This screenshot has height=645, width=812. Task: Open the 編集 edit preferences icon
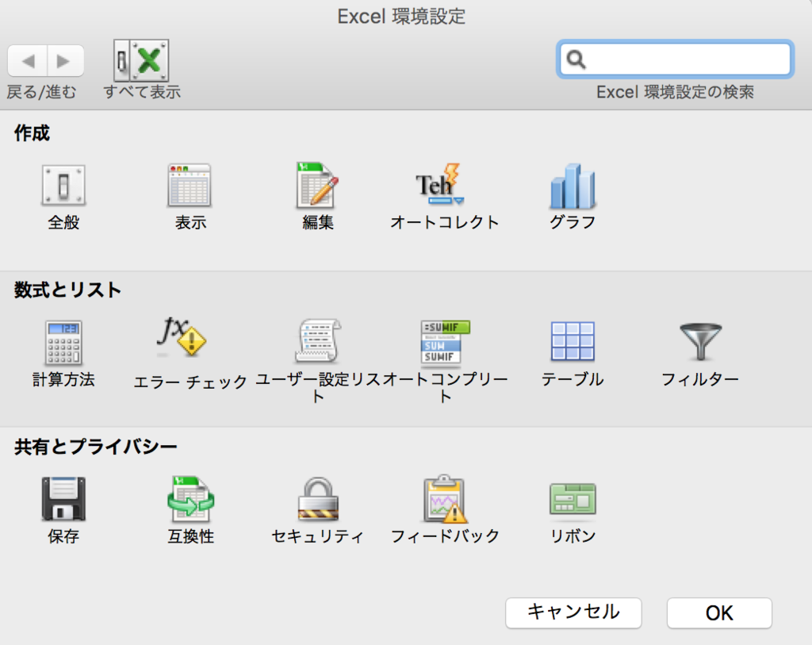(x=317, y=185)
